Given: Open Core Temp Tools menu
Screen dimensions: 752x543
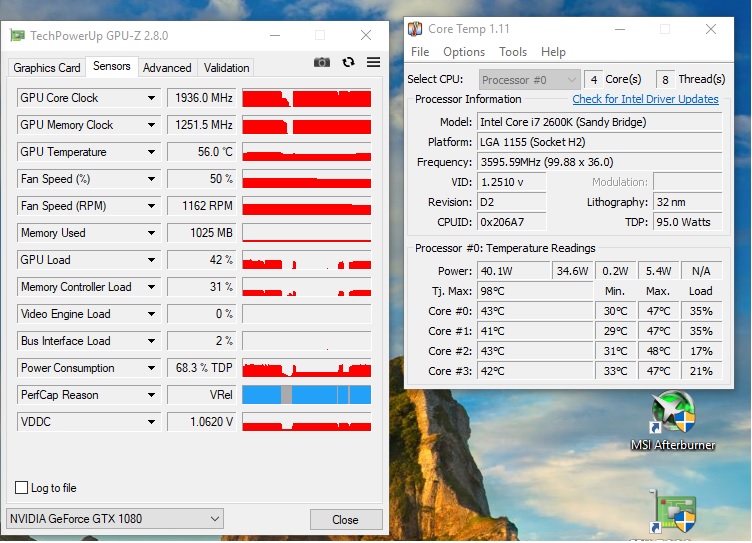Looking at the screenshot, I should point(513,52).
